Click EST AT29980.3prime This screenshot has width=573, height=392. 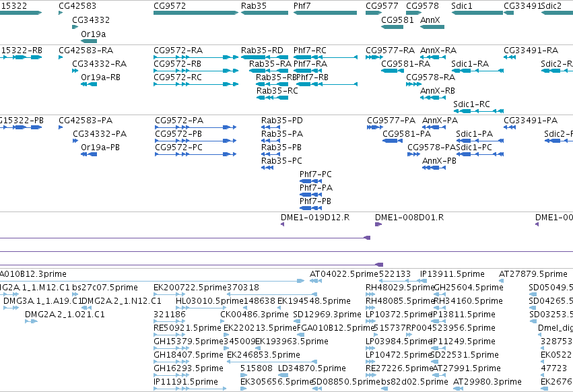coord(487,382)
